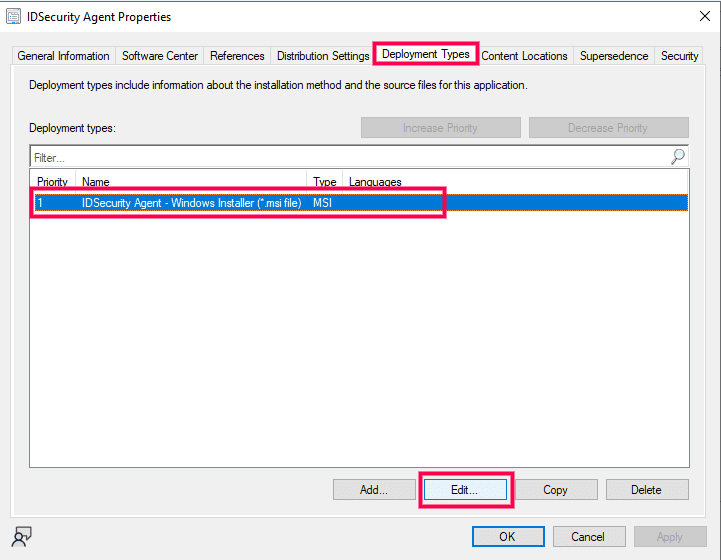This screenshot has height=560, width=721.
Task: Click the Apply button
Action: 670,537
